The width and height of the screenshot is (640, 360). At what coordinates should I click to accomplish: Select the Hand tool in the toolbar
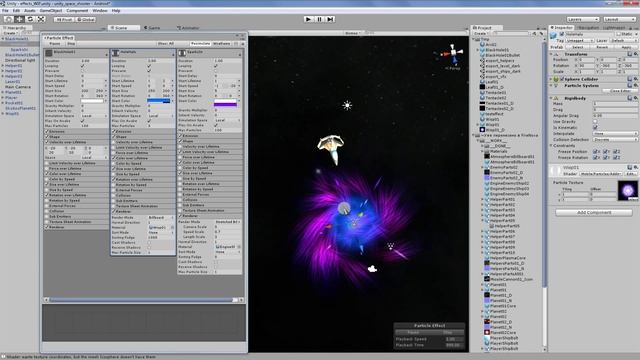[9, 19]
